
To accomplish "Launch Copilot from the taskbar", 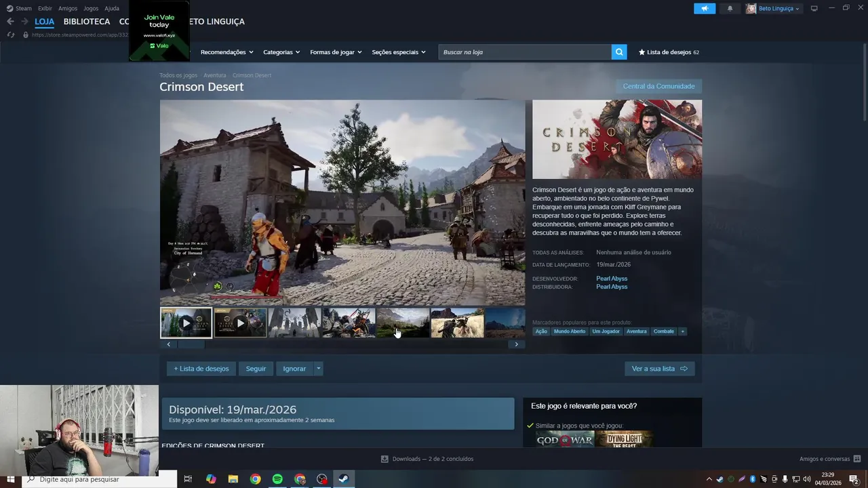I will 211,479.
